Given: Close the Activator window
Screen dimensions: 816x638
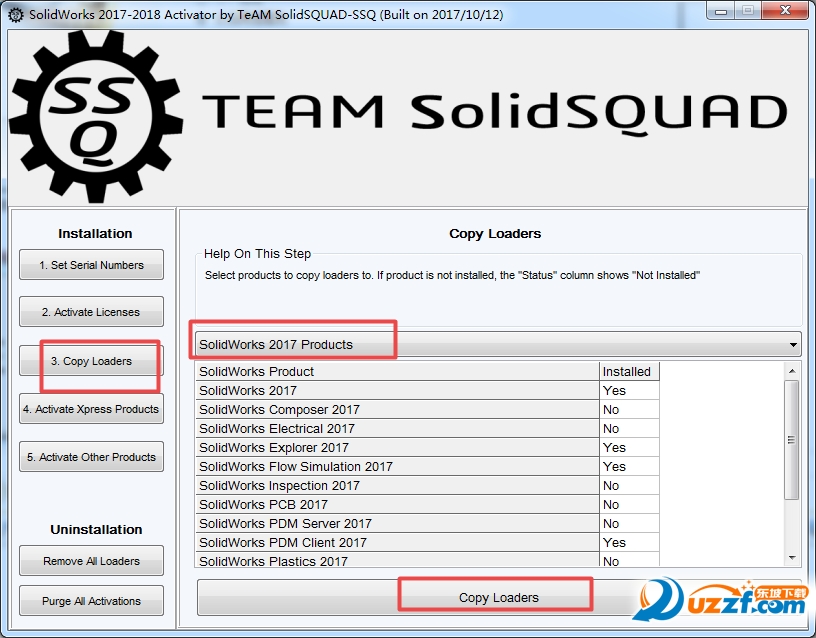Looking at the screenshot, I should 786,10.
